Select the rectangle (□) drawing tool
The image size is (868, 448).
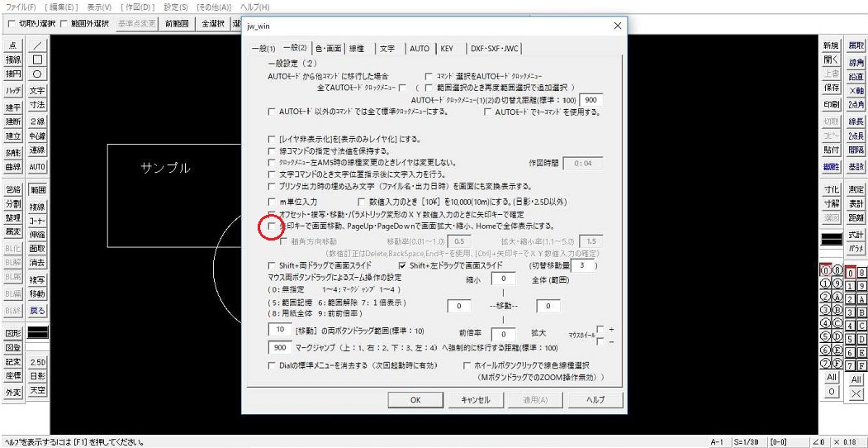point(38,60)
